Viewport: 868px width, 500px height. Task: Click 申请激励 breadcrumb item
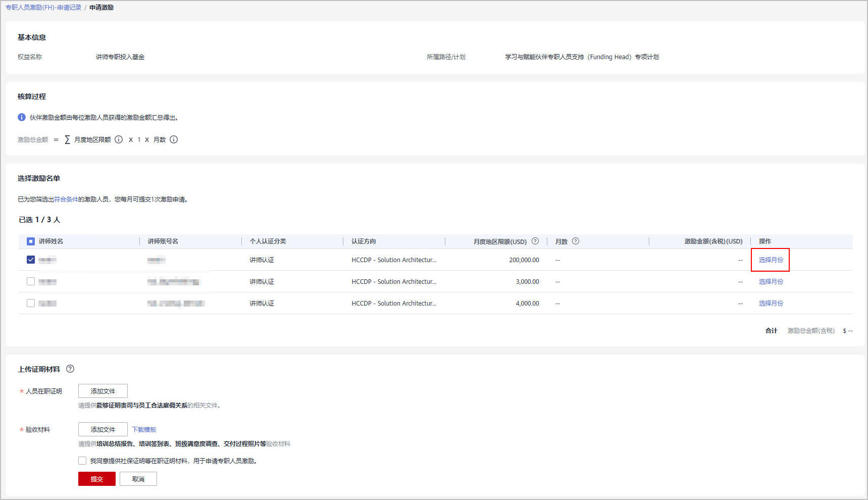click(101, 8)
